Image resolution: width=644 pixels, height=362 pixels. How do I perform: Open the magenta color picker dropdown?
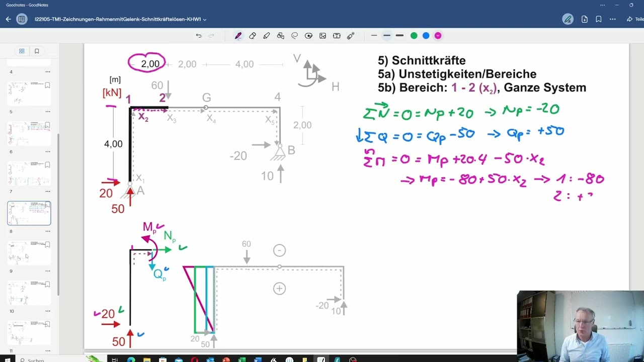[x=438, y=36]
